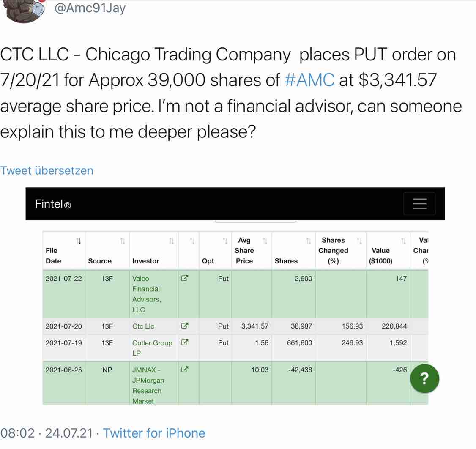Toggle sorting on the Shares column
This screenshot has width=476, height=449.
click(308, 240)
